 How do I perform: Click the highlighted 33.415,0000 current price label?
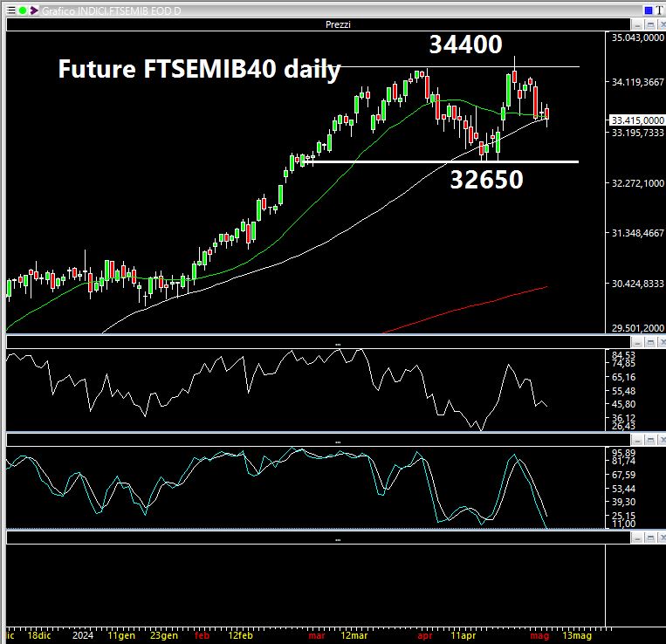point(637,120)
